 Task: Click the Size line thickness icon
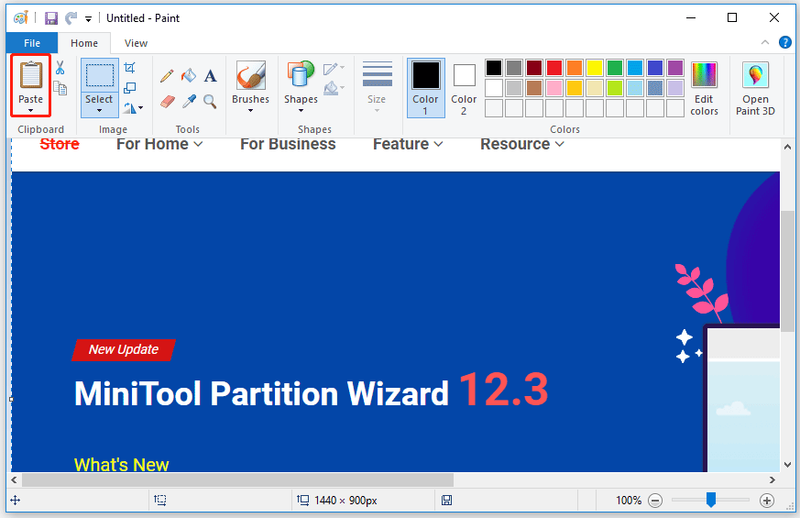(x=377, y=75)
